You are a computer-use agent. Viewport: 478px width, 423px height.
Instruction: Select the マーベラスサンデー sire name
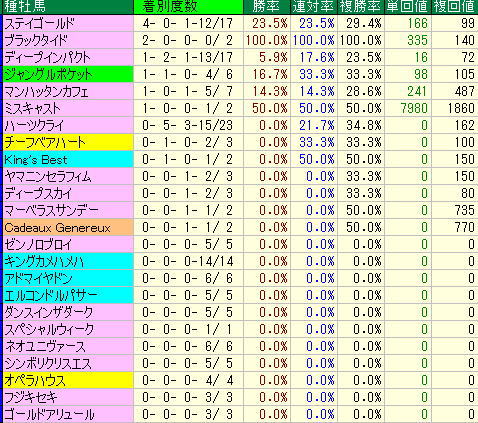(51, 210)
